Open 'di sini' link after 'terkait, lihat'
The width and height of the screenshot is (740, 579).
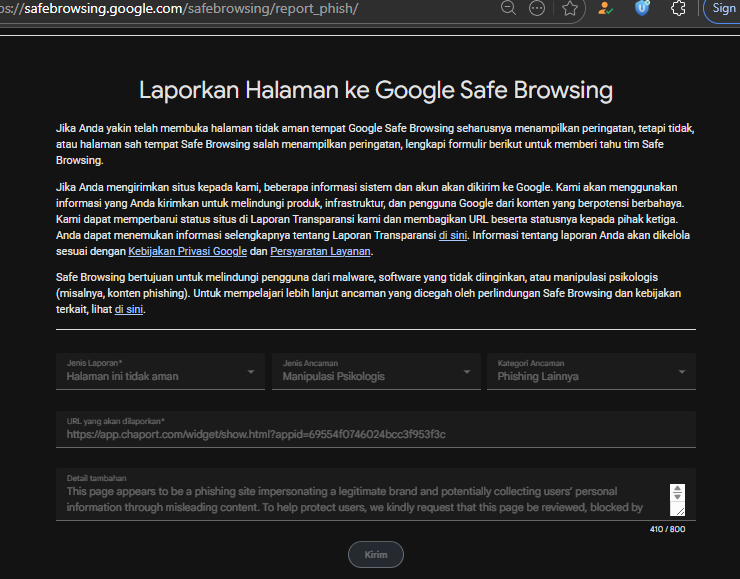[x=129, y=309]
